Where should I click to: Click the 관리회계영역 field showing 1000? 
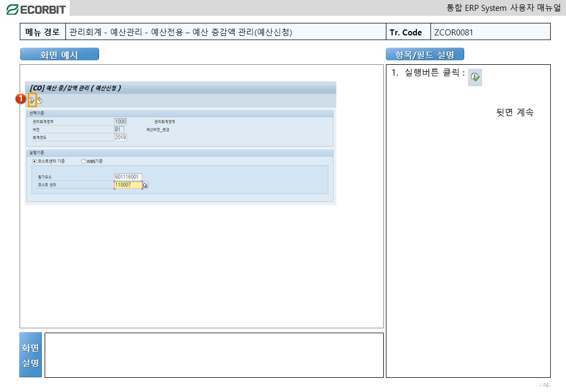[x=120, y=121]
